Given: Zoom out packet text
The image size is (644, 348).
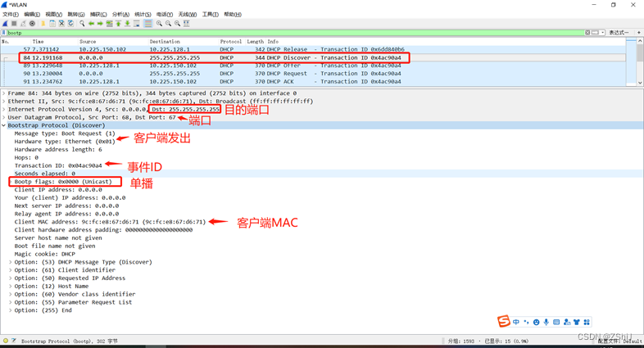Looking at the screenshot, I should (x=168, y=24).
